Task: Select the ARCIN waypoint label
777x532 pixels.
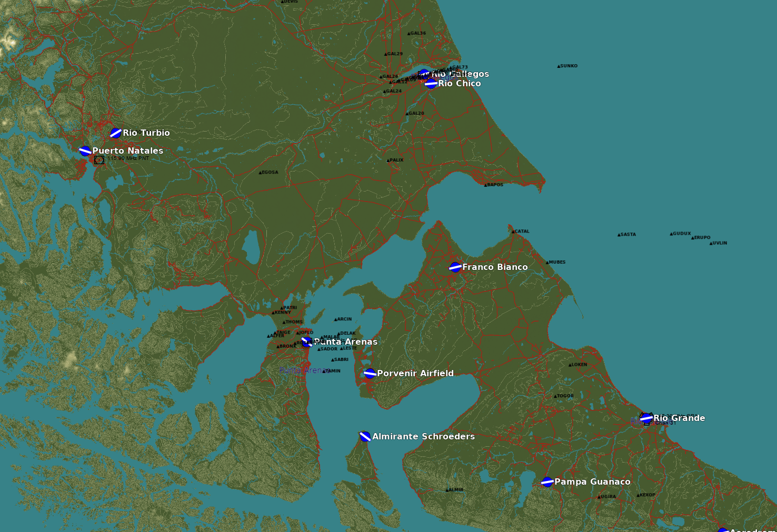Action: coord(344,319)
